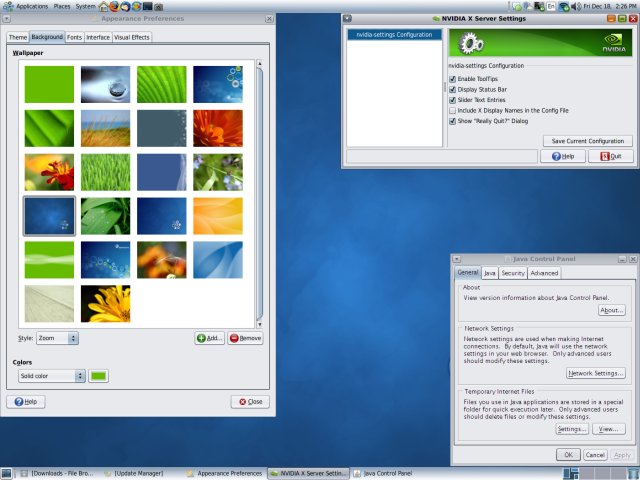Click the volume speaker icon in tray
The width and height of the screenshot is (640, 480).
pyautogui.click(x=574, y=6)
